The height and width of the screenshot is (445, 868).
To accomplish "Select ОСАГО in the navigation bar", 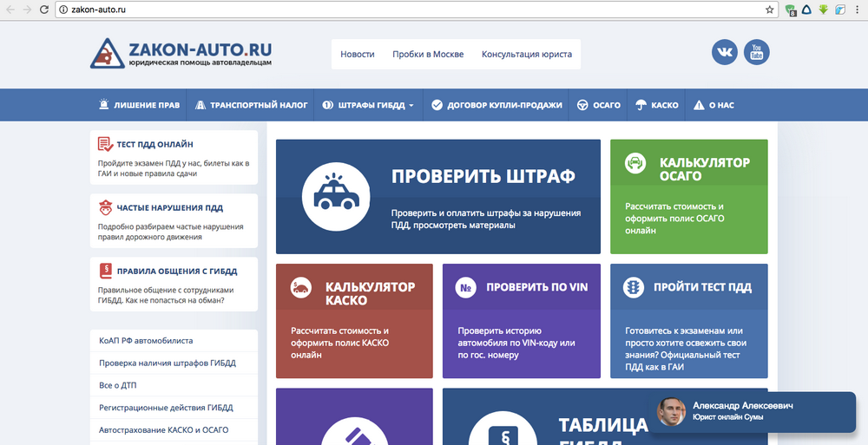I will click(606, 105).
